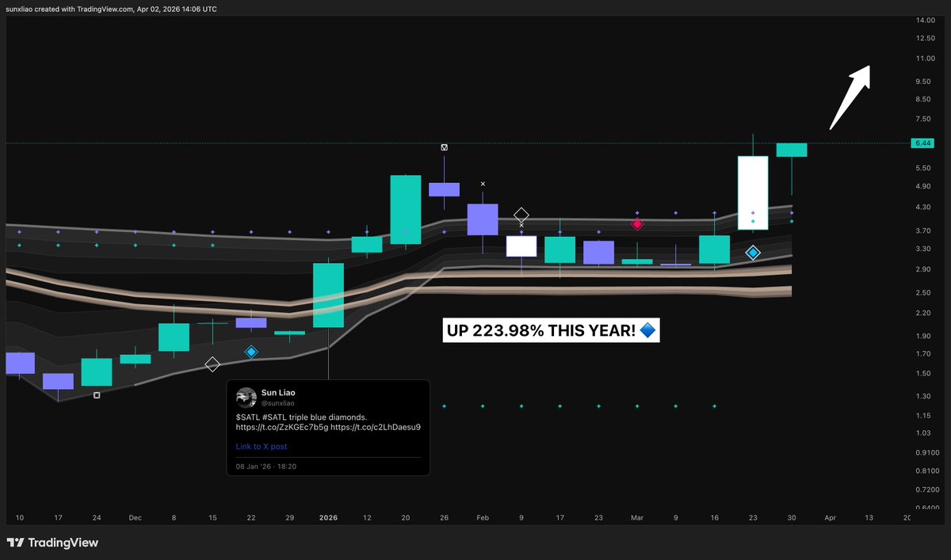
Task: Click the Mar label on the date axis
Action: point(637,517)
